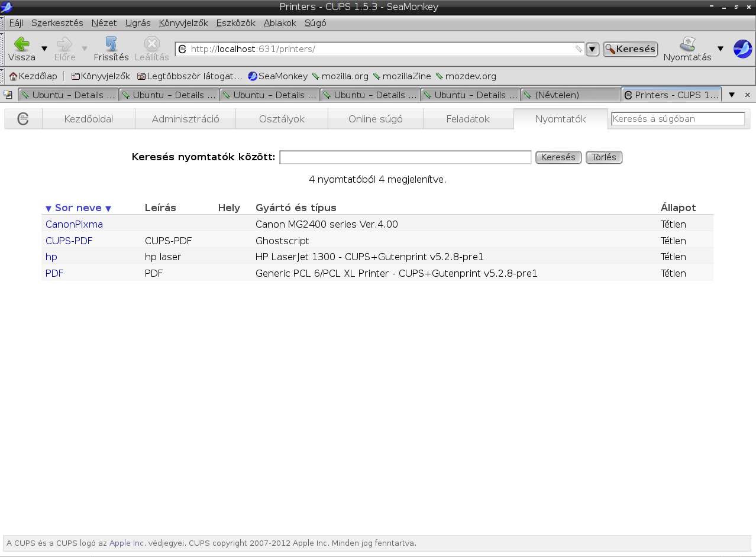Open the Ugrás menu
The image size is (756, 557).
(138, 23)
